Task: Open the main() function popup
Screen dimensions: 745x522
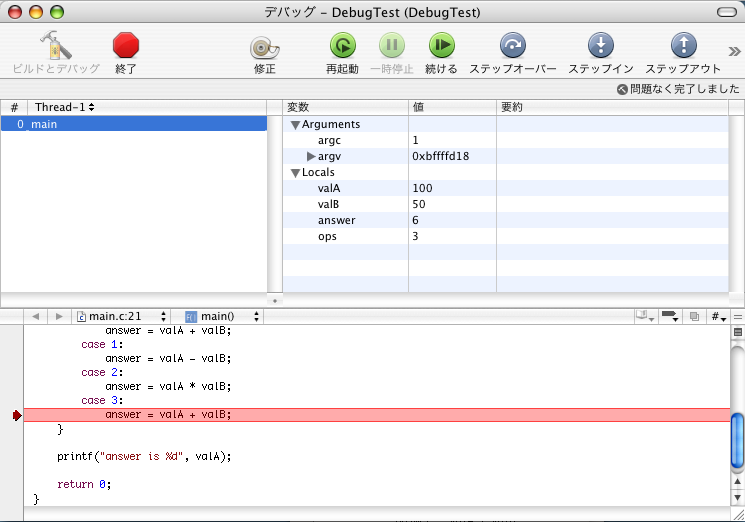Action: pos(222,316)
